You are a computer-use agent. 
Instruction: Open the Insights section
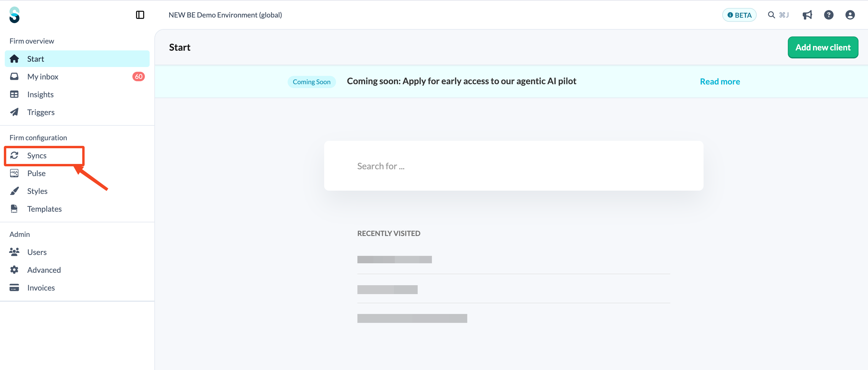click(x=40, y=95)
